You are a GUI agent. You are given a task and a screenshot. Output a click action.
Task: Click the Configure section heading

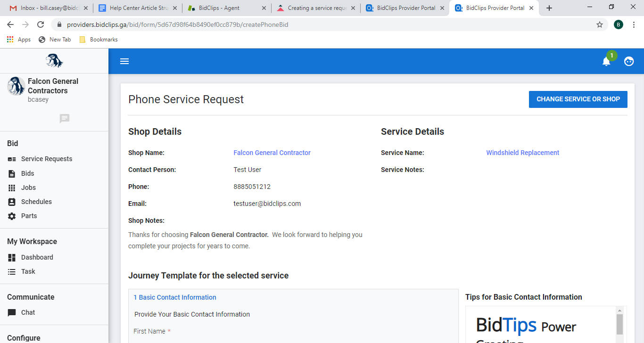(24, 338)
